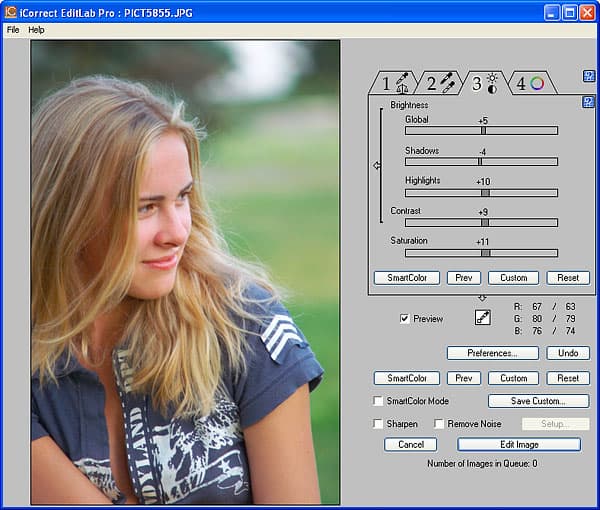This screenshot has height=510, width=600.
Task: Close the iCorrect EditLab window
Action: pos(587,13)
